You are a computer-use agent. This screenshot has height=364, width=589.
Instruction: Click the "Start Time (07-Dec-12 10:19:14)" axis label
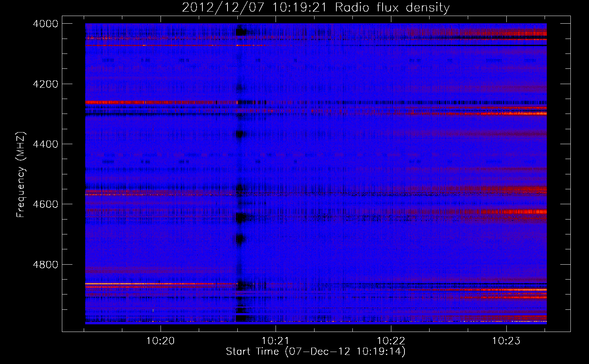[316, 352]
